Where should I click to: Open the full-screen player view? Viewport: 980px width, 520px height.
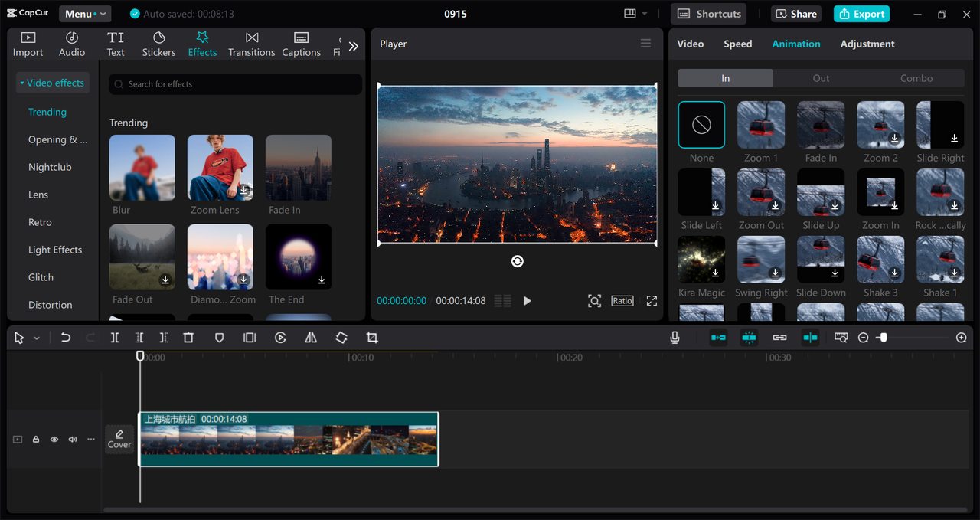(x=652, y=301)
